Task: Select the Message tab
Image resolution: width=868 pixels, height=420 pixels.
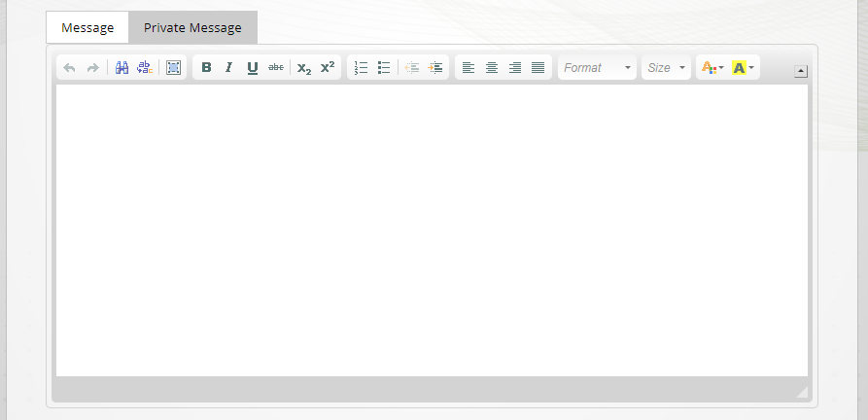Action: click(x=87, y=27)
